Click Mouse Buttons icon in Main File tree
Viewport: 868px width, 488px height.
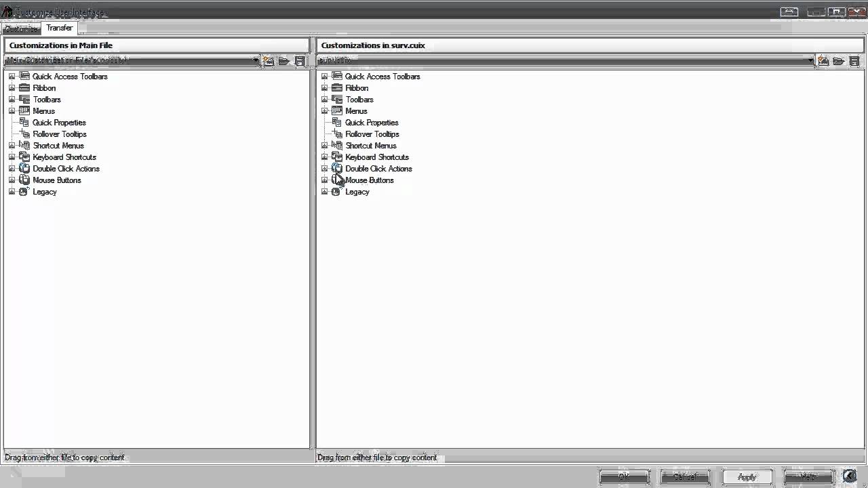point(24,180)
